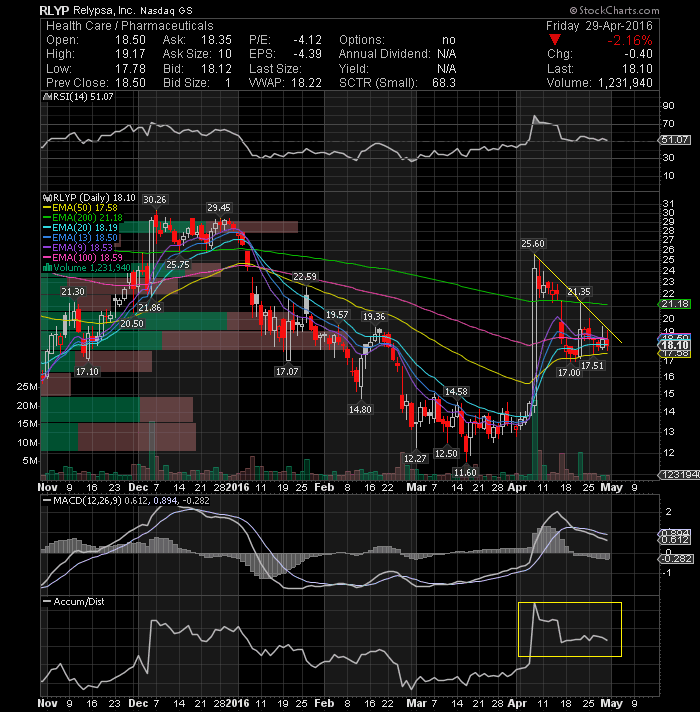
Task: Click the candlestick icon beside RLYP (Daily)
Action: pos(46,198)
